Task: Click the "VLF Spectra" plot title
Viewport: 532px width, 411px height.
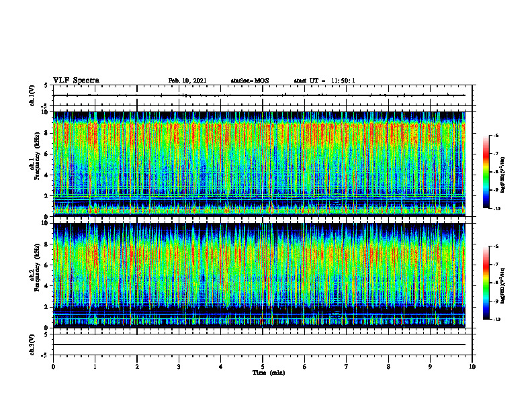Action: click(x=76, y=81)
